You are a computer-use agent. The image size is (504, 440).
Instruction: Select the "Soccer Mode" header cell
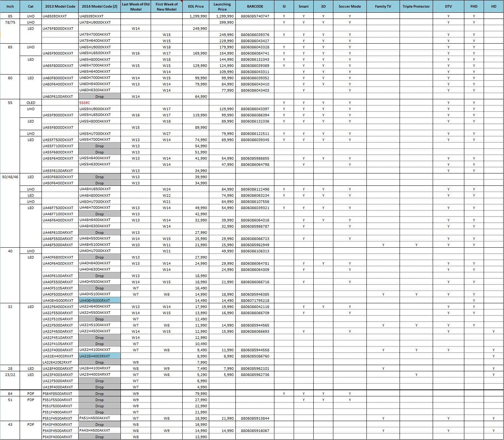pos(350,7)
